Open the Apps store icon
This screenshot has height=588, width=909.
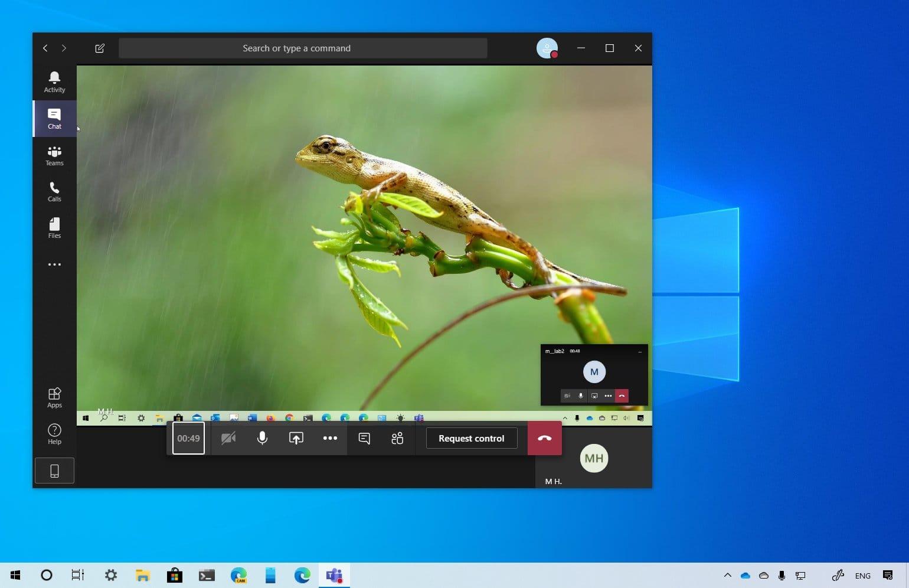(x=54, y=397)
